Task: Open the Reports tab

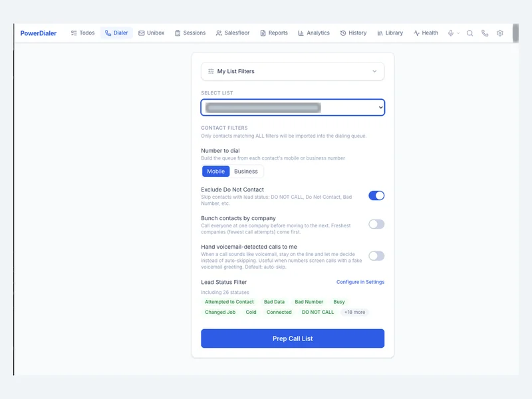Action: (x=274, y=33)
